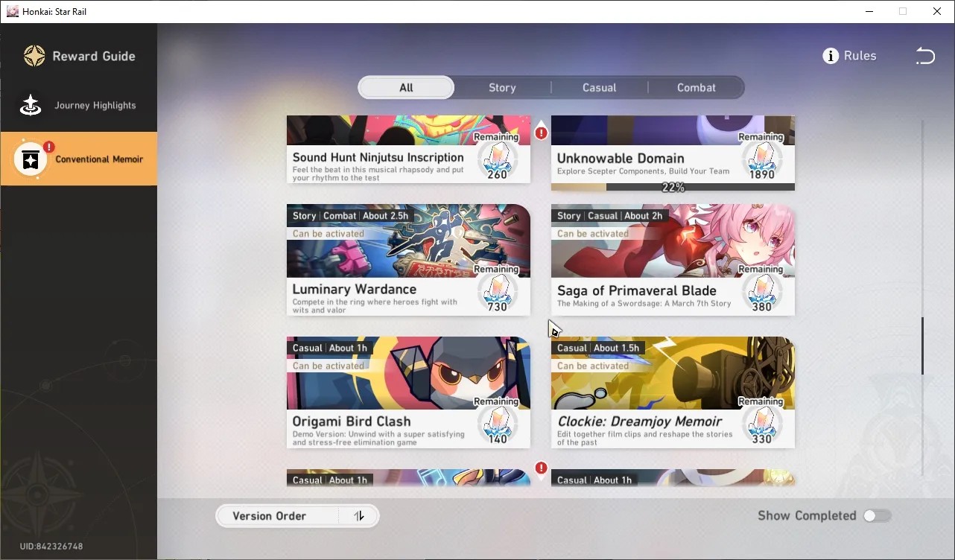Open the Origami Bird Clash card

click(x=408, y=392)
